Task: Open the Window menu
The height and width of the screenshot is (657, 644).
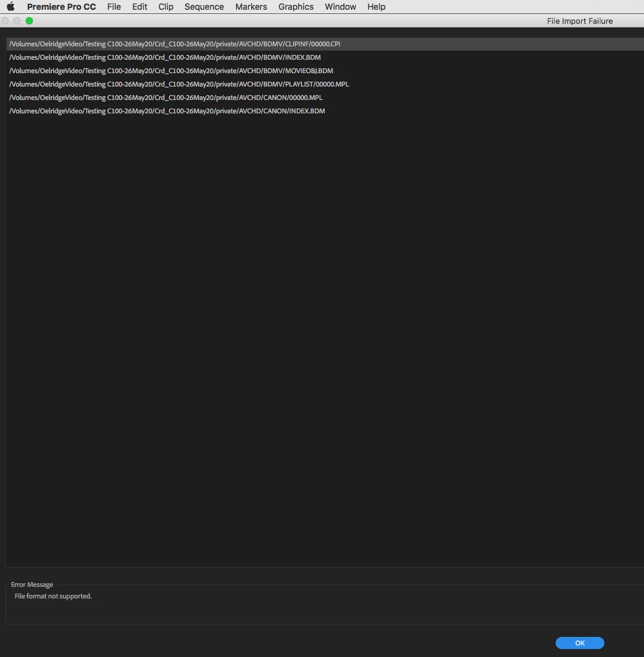Action: (x=340, y=7)
